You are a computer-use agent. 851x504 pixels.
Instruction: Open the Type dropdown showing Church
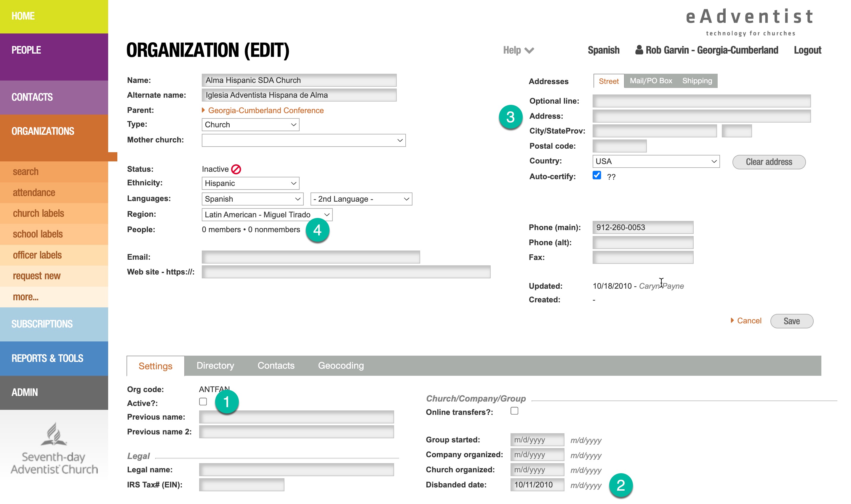pyautogui.click(x=250, y=125)
